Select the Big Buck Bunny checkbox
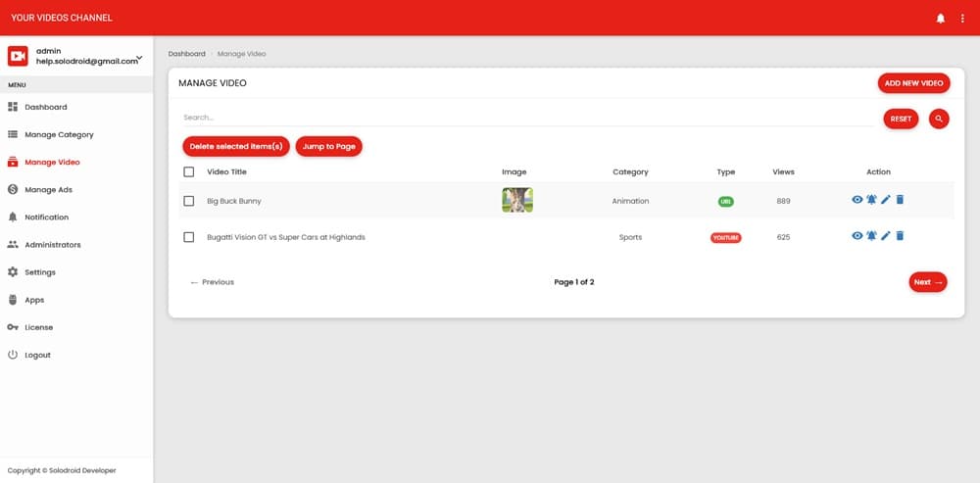This screenshot has width=980, height=483. (x=189, y=201)
